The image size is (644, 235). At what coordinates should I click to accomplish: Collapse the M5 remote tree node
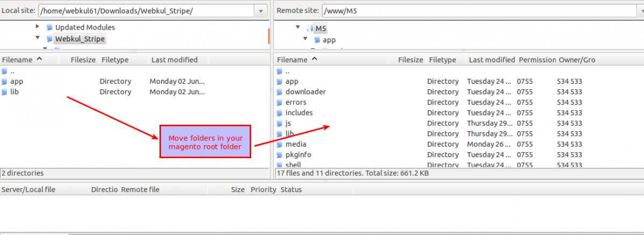(x=297, y=27)
